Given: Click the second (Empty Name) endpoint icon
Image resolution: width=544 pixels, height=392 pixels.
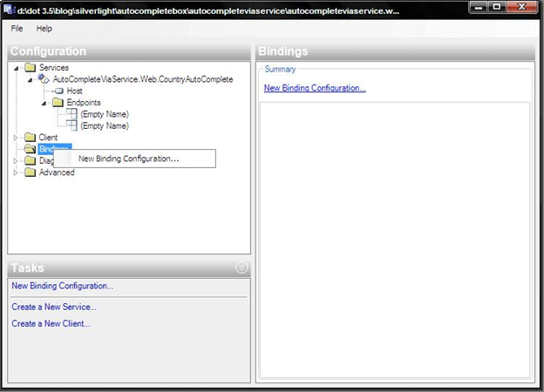Looking at the screenshot, I should pos(71,125).
